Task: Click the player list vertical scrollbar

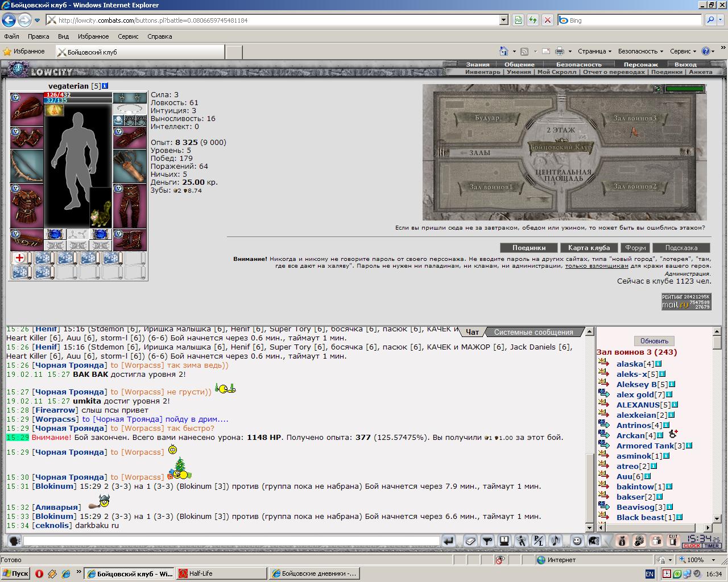Action: click(717, 425)
